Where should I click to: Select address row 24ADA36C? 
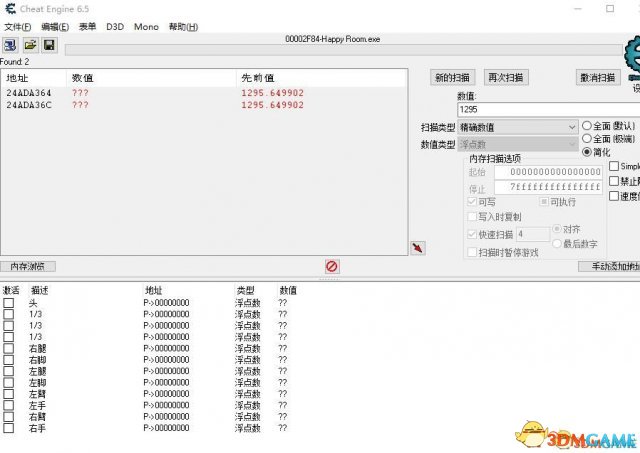[x=204, y=105]
